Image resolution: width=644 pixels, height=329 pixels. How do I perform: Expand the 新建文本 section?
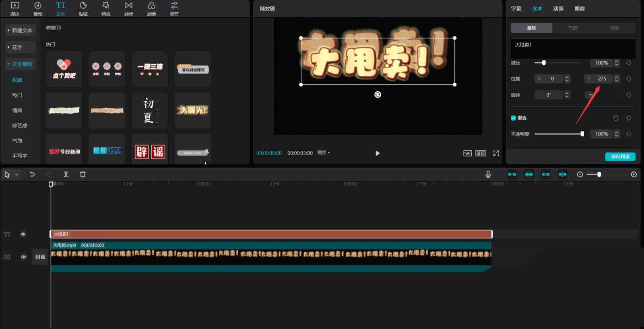pyautogui.click(x=21, y=30)
